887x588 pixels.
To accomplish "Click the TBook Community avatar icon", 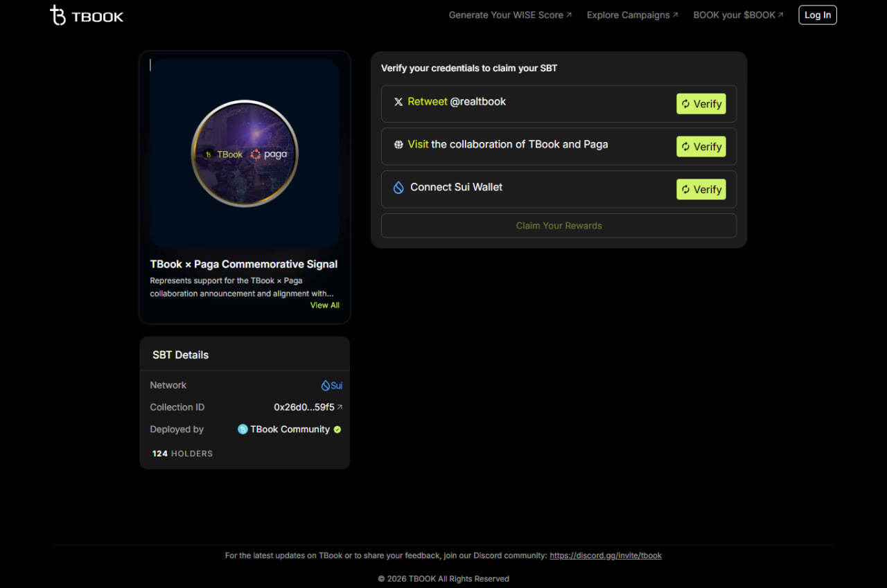I will click(x=243, y=429).
